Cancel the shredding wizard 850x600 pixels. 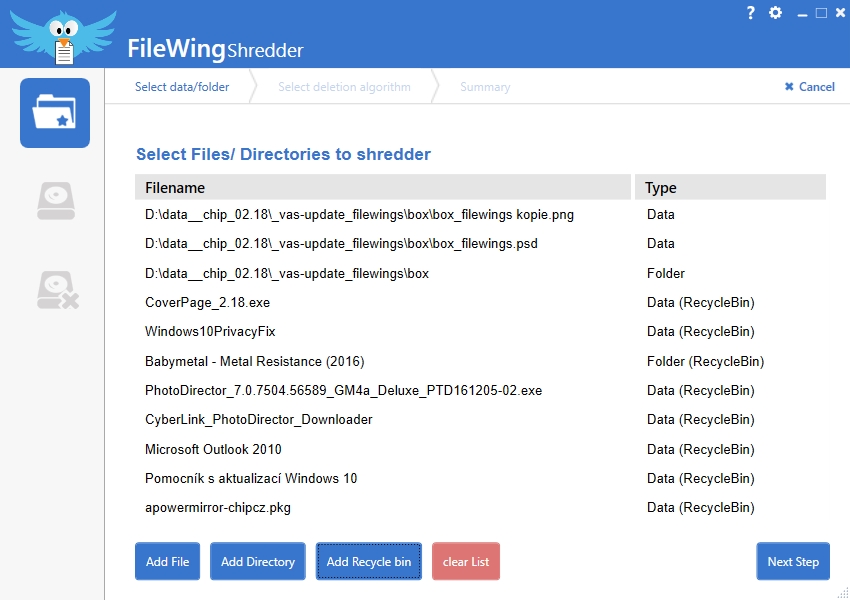(809, 87)
